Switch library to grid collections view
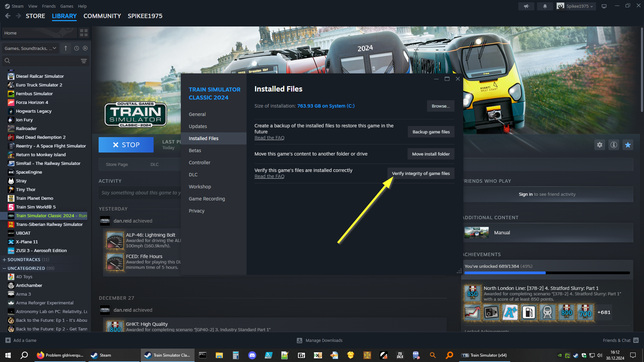Viewport: 644px width, 362px height. coord(84,33)
